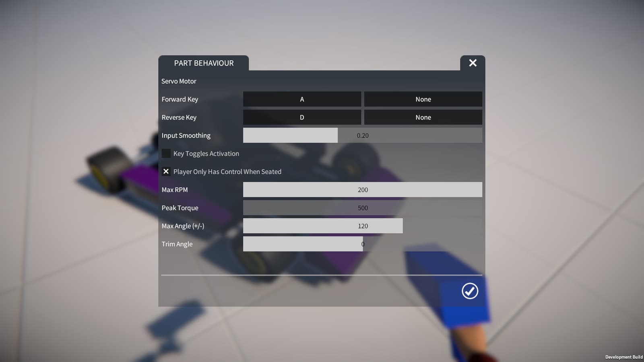Set Forward Key secondary binding None
Screen dimensions: 644x362
click(x=423, y=99)
